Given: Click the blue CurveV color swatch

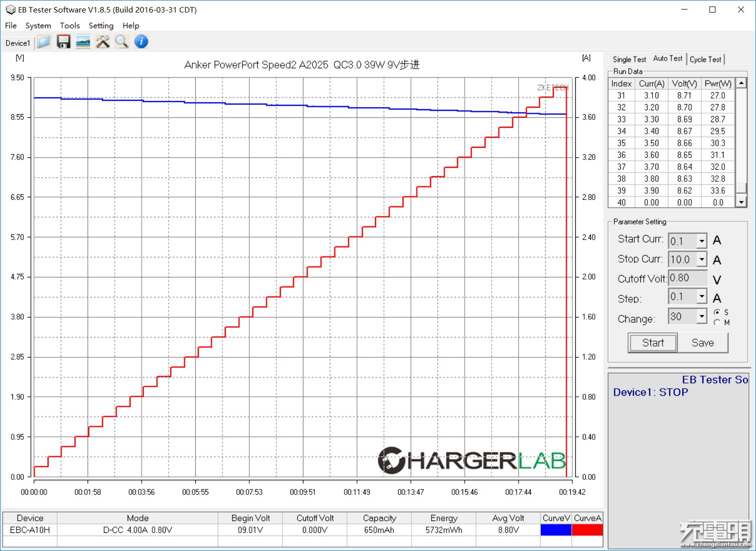Looking at the screenshot, I should 556,529.
